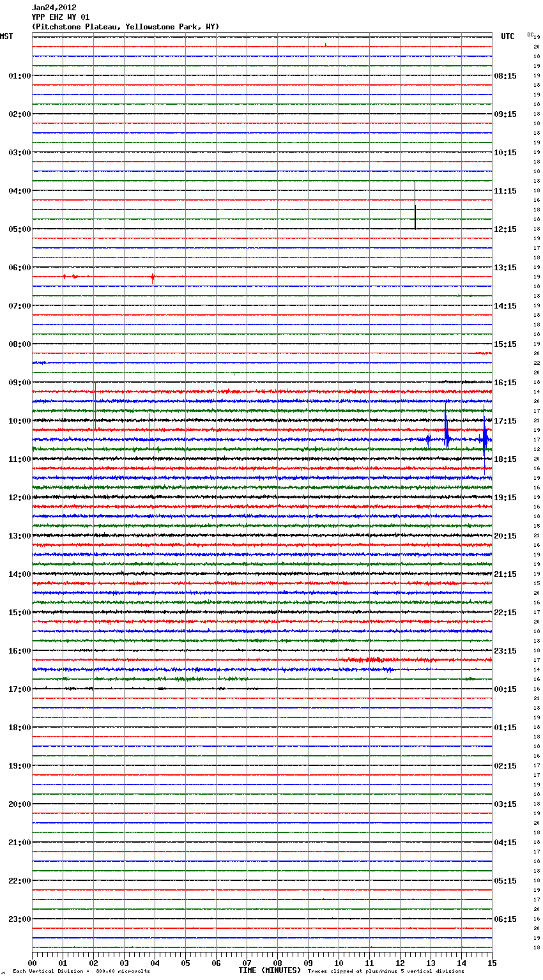Click the traces clipped footer note
This screenshot has width=543, height=980.
click(x=386, y=972)
